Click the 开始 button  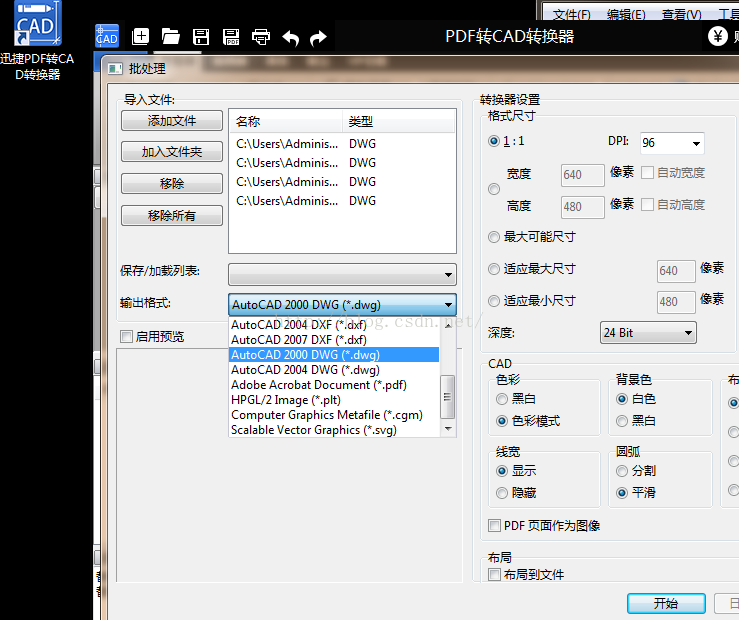tap(666, 603)
